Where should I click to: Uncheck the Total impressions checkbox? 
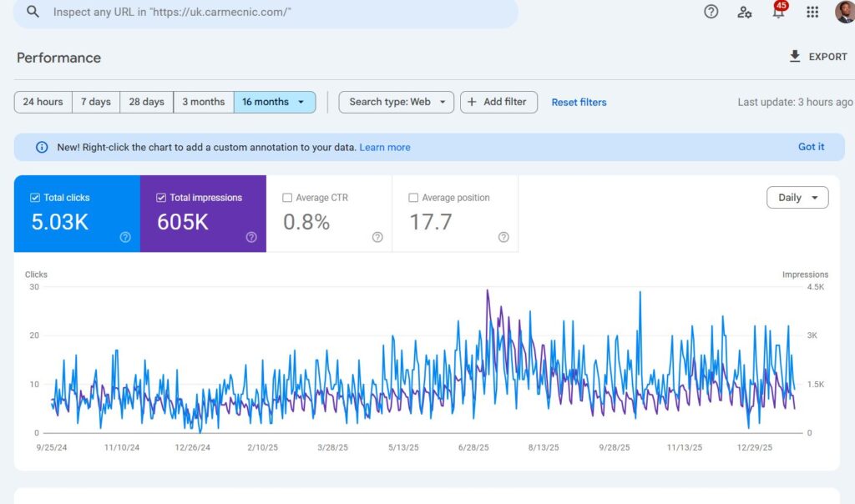click(x=161, y=198)
